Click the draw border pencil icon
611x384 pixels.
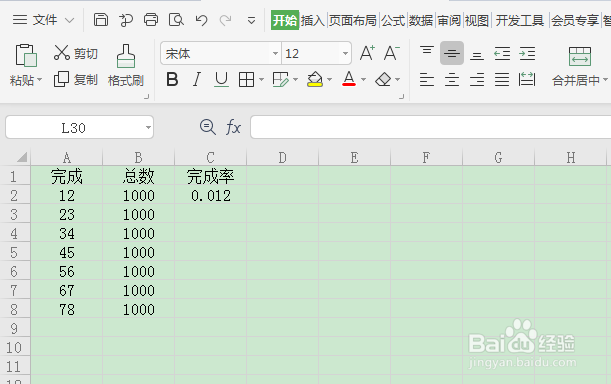[x=281, y=80]
